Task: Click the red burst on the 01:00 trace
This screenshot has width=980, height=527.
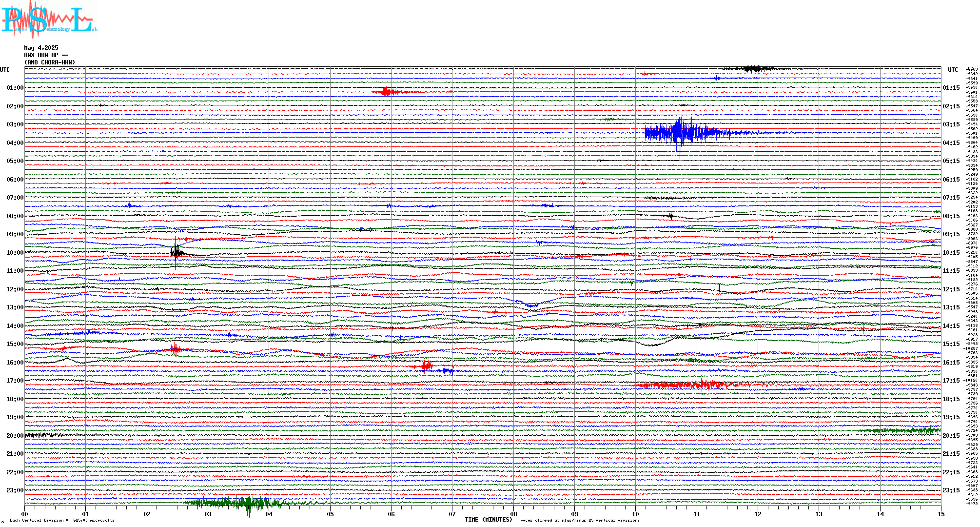Action: pos(387,92)
